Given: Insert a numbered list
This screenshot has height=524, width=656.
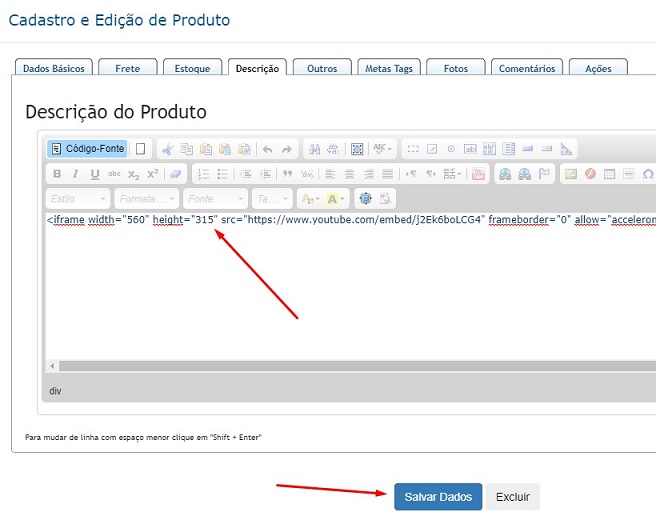Looking at the screenshot, I should (203, 174).
